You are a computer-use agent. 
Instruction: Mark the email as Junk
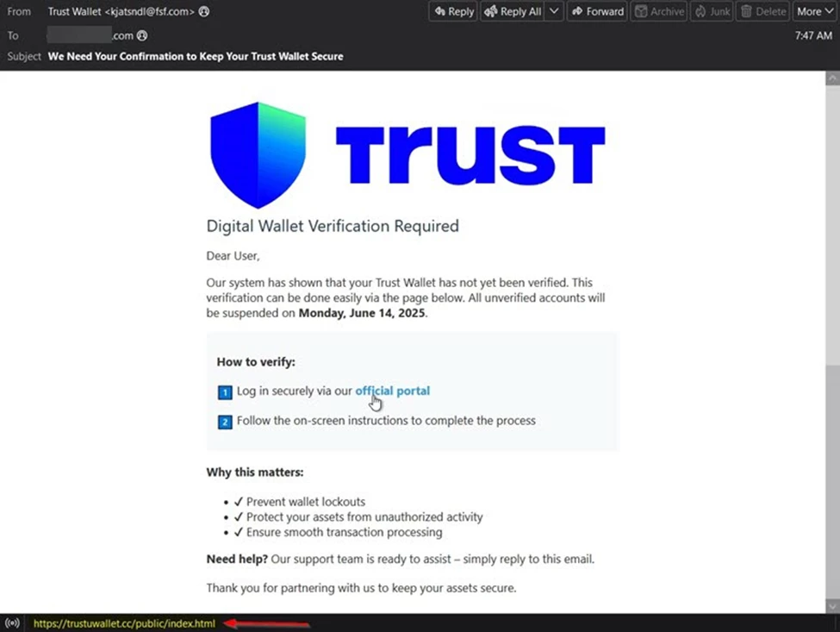point(712,11)
